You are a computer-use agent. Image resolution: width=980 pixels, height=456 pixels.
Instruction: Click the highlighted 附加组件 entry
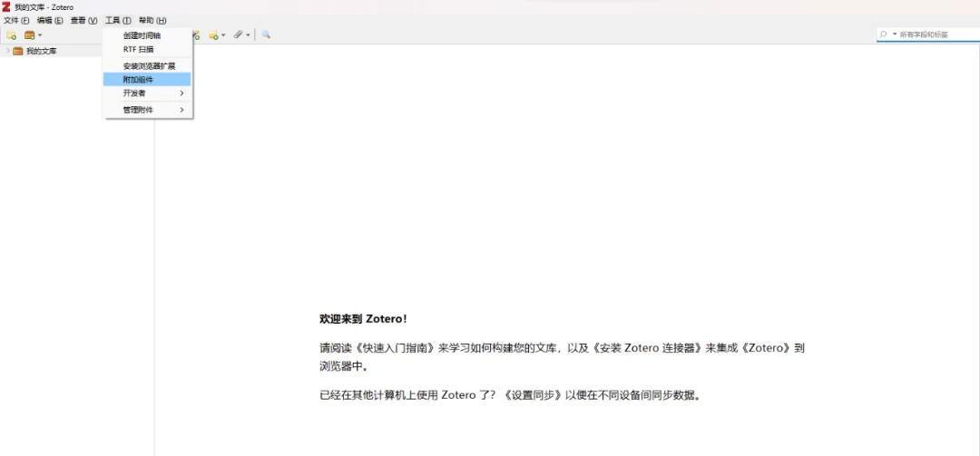tap(148, 80)
